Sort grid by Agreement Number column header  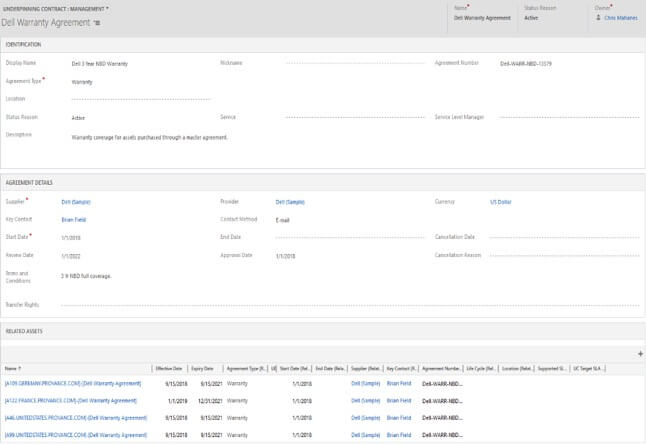pyautogui.click(x=441, y=369)
